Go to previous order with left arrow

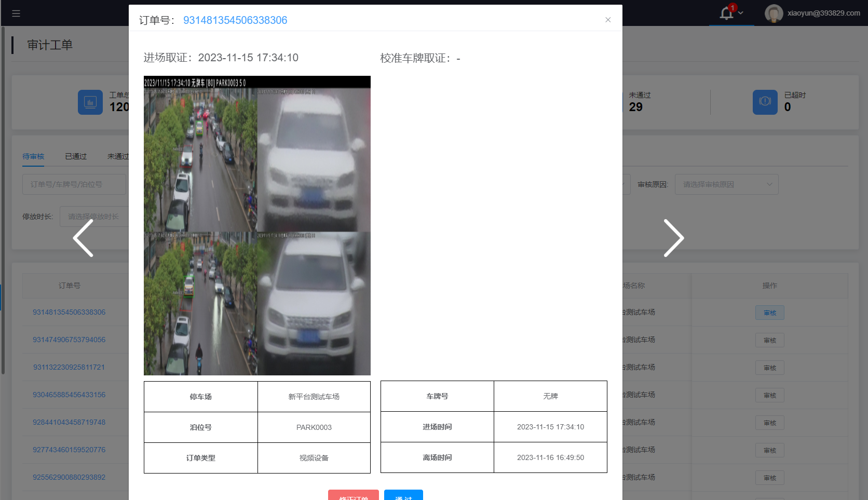(83, 238)
